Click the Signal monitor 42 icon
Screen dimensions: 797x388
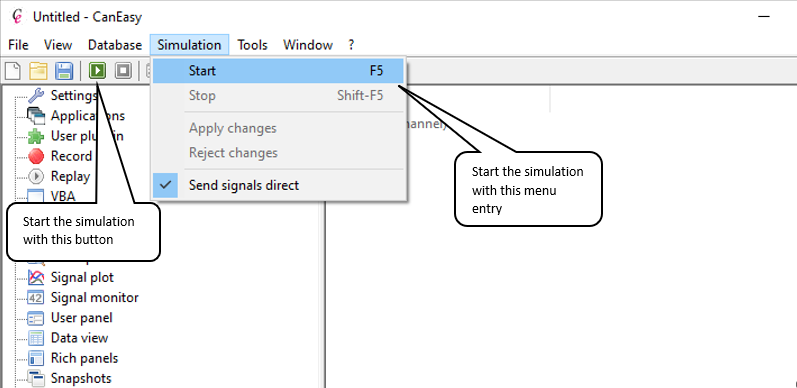pos(36,297)
